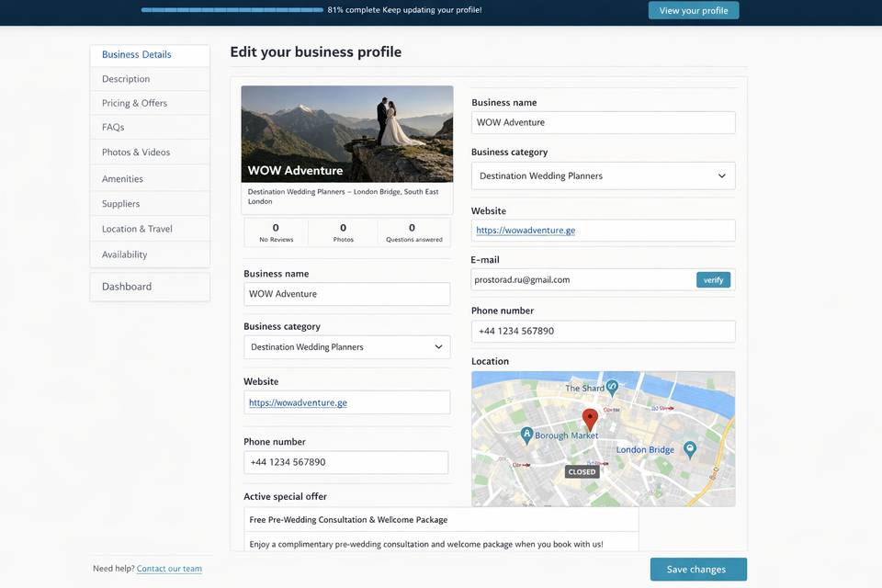Click the Photos counter

[x=343, y=232]
